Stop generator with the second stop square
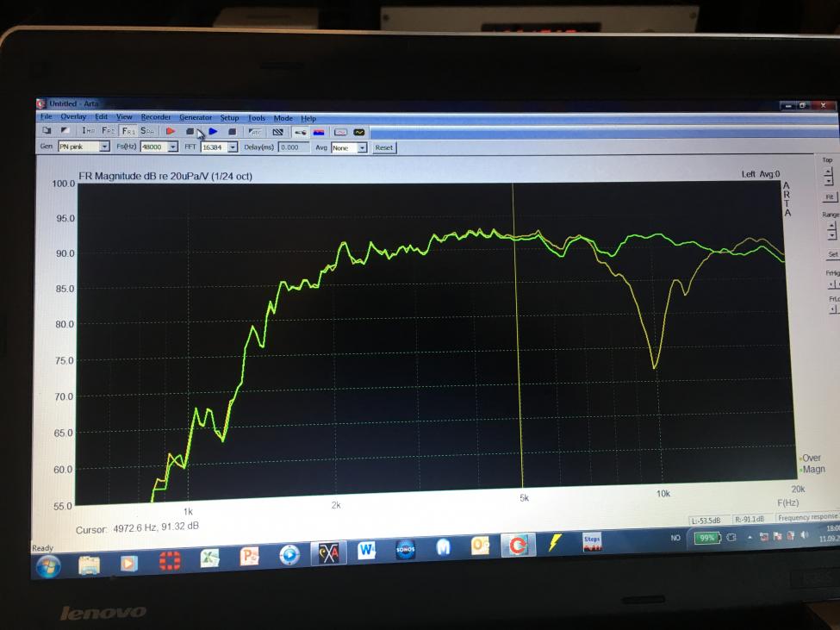This screenshot has width=840, height=630. 232,131
